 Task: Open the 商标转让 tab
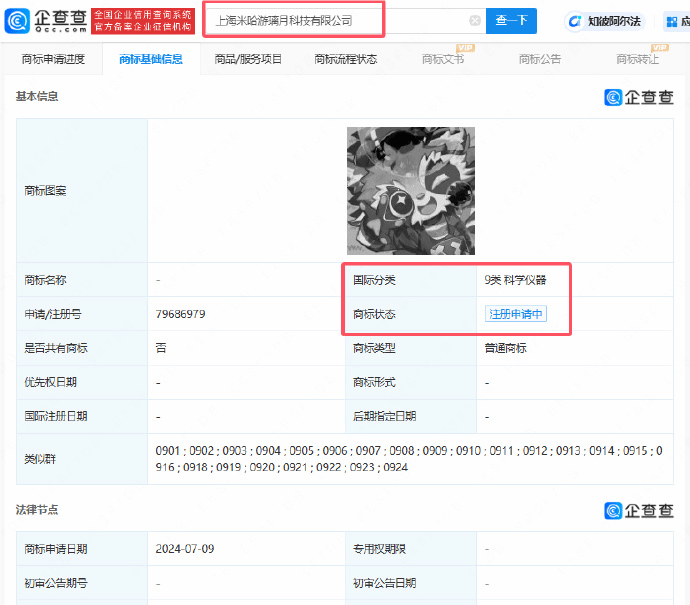click(x=637, y=60)
